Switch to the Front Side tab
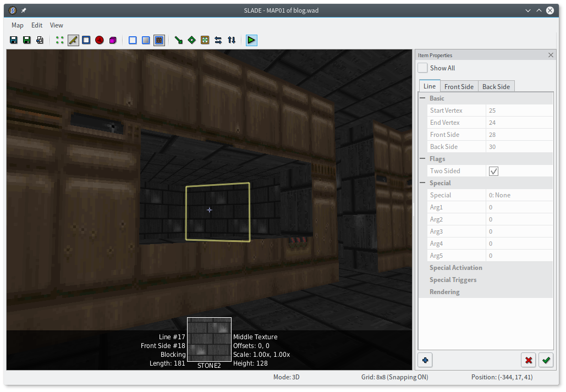 [x=459, y=87]
